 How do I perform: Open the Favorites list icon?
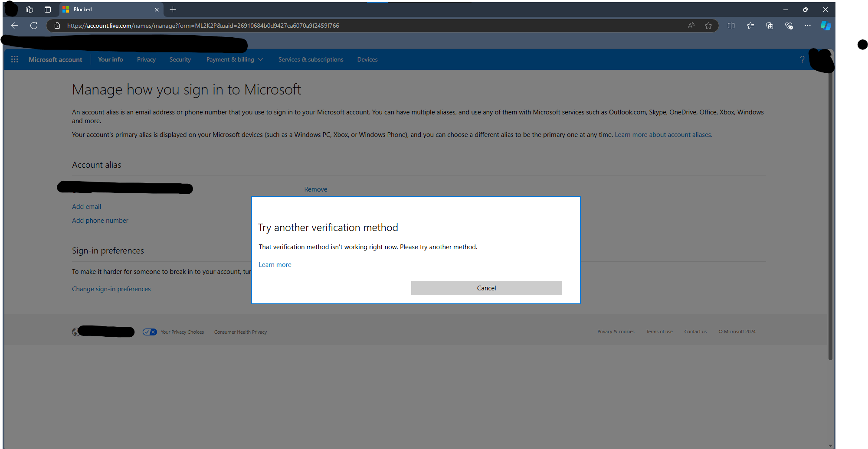750,26
